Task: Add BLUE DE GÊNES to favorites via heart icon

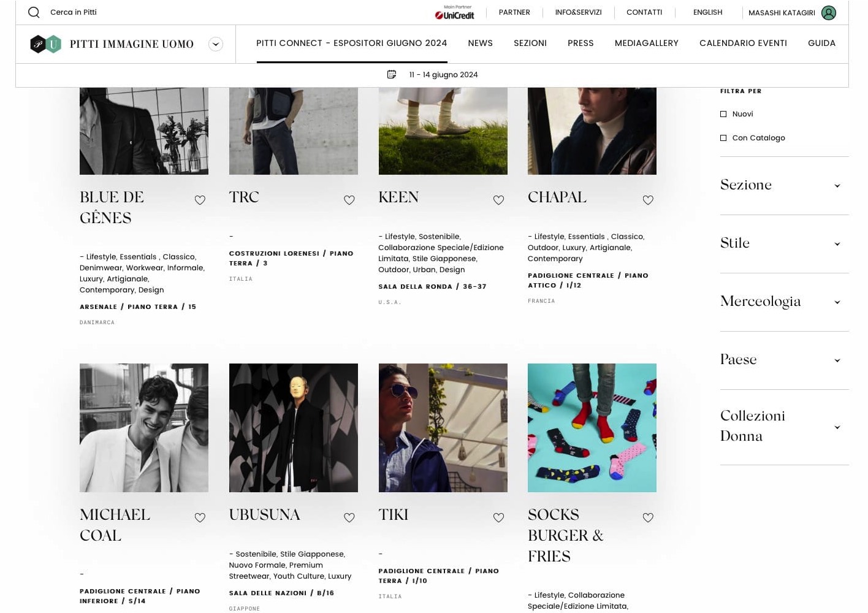Action: point(200,199)
